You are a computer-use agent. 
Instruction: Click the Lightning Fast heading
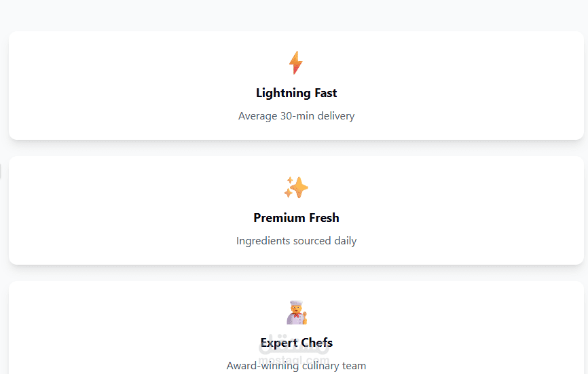tap(296, 93)
